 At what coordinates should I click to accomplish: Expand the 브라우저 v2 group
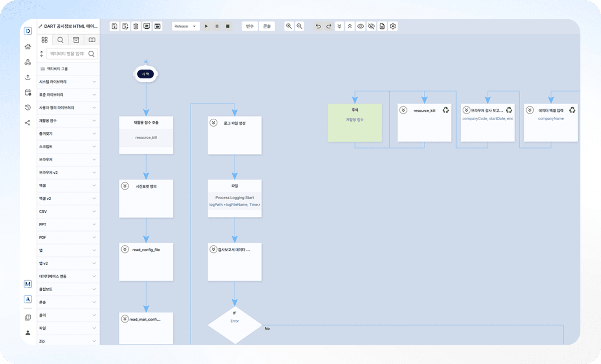tap(68, 173)
